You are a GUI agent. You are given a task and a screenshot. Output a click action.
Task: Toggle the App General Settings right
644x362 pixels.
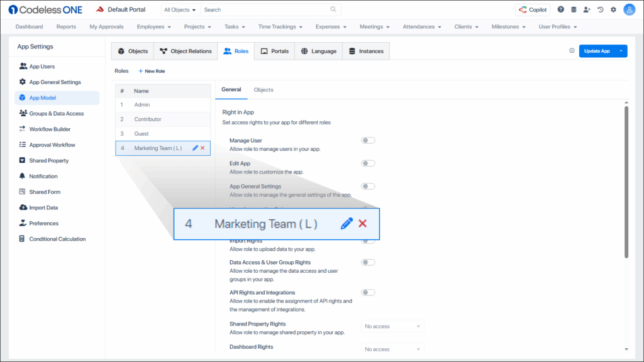coord(368,186)
